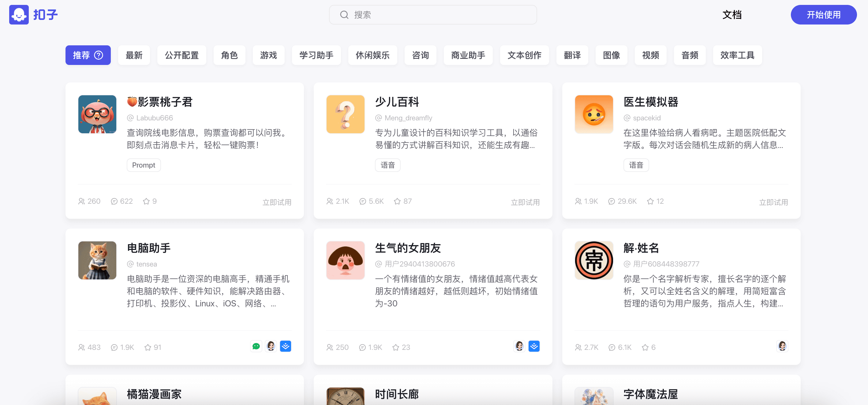Image resolution: width=868 pixels, height=405 pixels.
Task: Click the Prompt tag on 影票桃子君
Action: 144,165
